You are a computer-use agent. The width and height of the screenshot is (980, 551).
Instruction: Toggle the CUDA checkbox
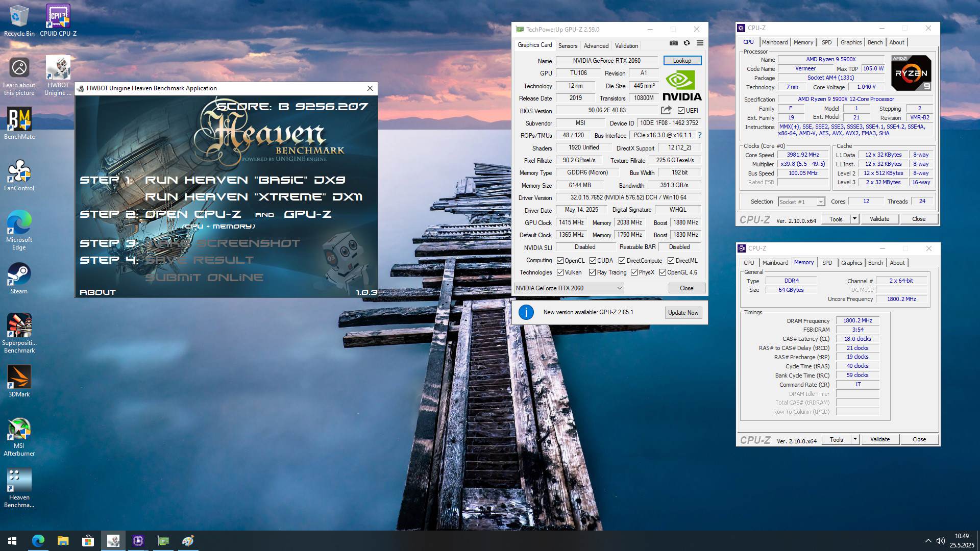click(x=593, y=261)
